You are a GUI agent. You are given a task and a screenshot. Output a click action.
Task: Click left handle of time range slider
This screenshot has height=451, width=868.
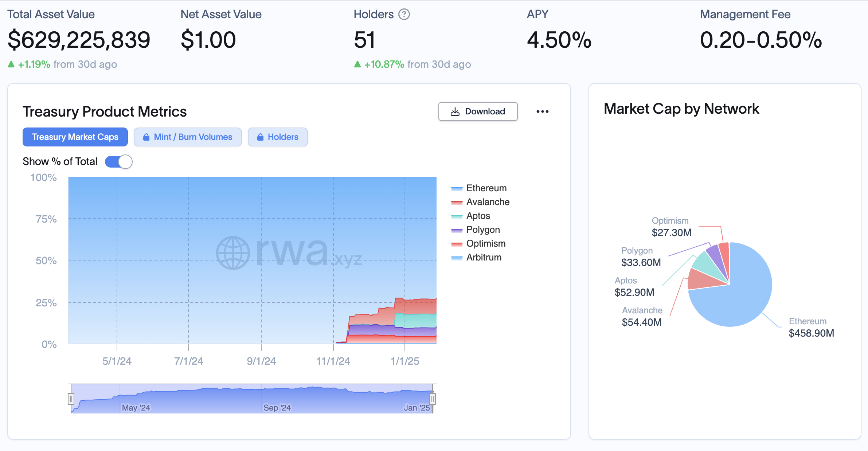(71, 399)
